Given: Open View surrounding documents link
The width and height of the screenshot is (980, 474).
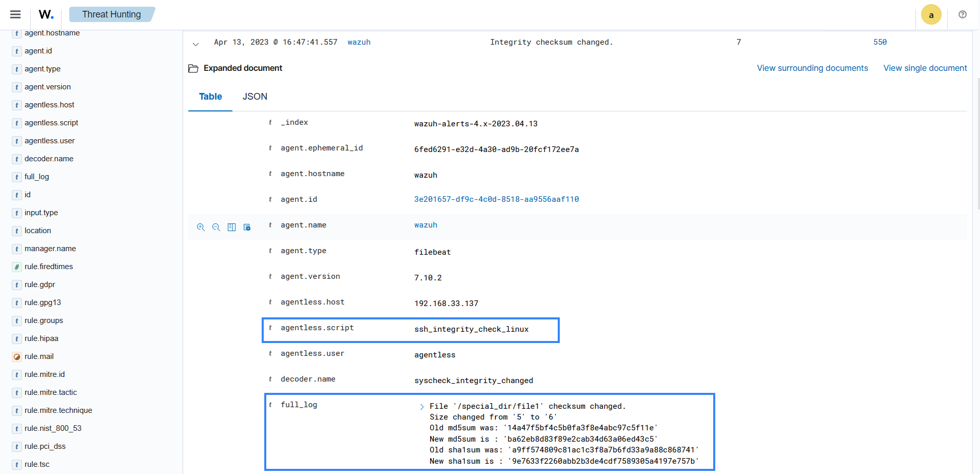Looking at the screenshot, I should (x=812, y=68).
